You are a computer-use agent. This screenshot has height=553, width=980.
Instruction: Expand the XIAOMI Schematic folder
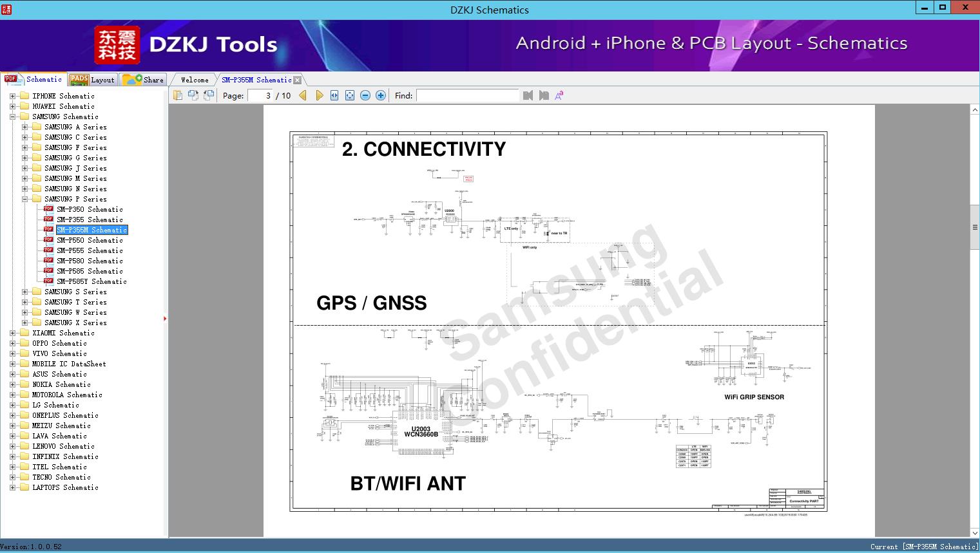click(12, 333)
